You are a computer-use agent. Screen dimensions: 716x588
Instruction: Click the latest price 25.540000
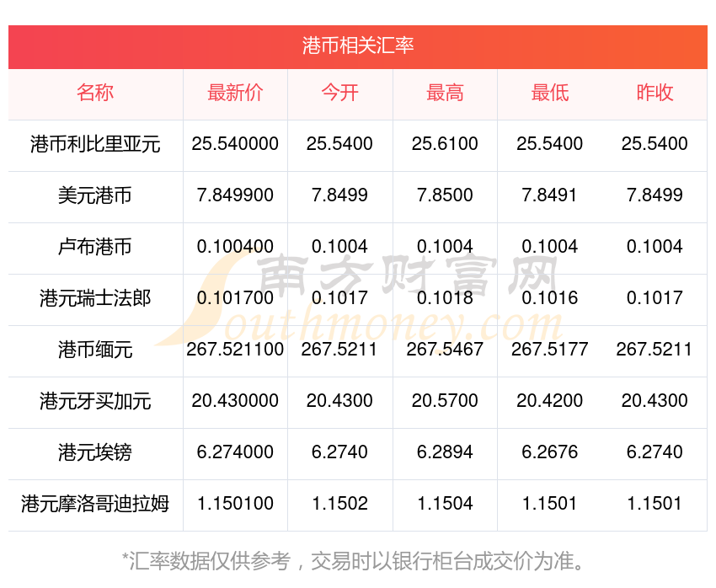[235, 144]
